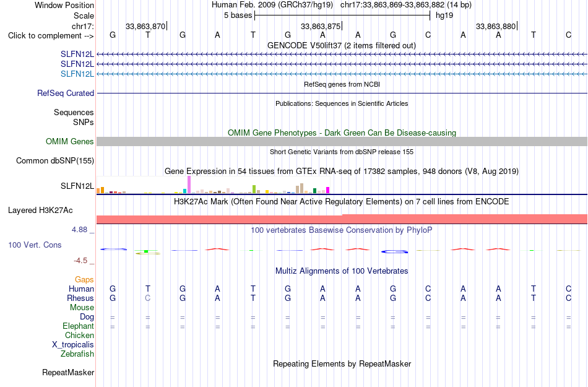Click the OMIM Gene Phenotypes track title
Image resolution: width=588 pixels, height=387 pixels.
click(342, 133)
